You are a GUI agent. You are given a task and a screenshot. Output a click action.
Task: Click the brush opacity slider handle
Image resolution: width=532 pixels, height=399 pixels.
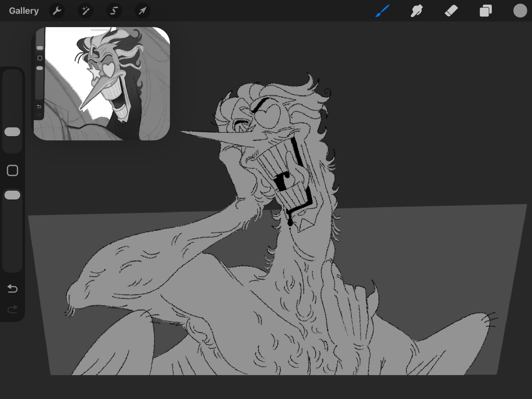pyautogui.click(x=13, y=195)
